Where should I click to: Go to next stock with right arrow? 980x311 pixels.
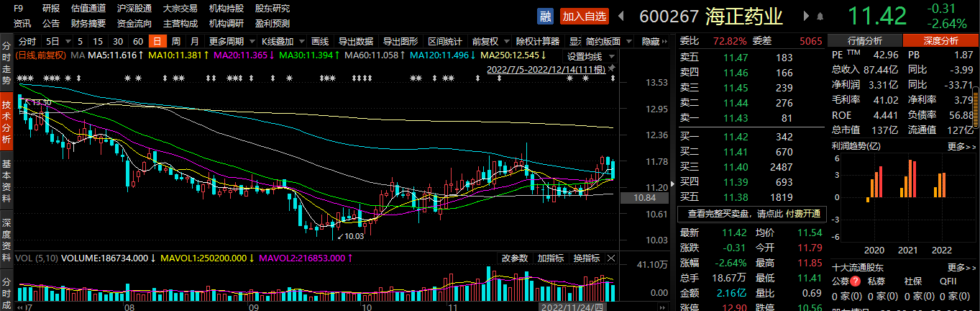tap(804, 16)
